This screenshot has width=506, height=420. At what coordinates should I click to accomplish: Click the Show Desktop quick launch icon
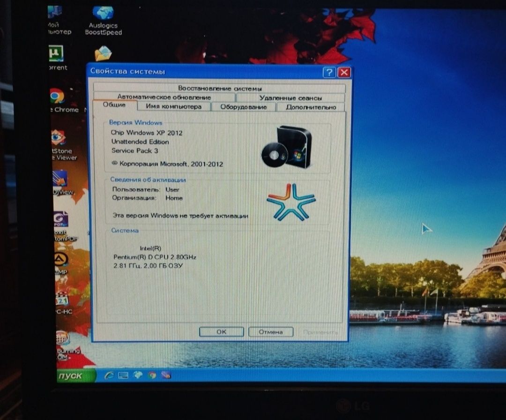pyautogui.click(x=123, y=375)
